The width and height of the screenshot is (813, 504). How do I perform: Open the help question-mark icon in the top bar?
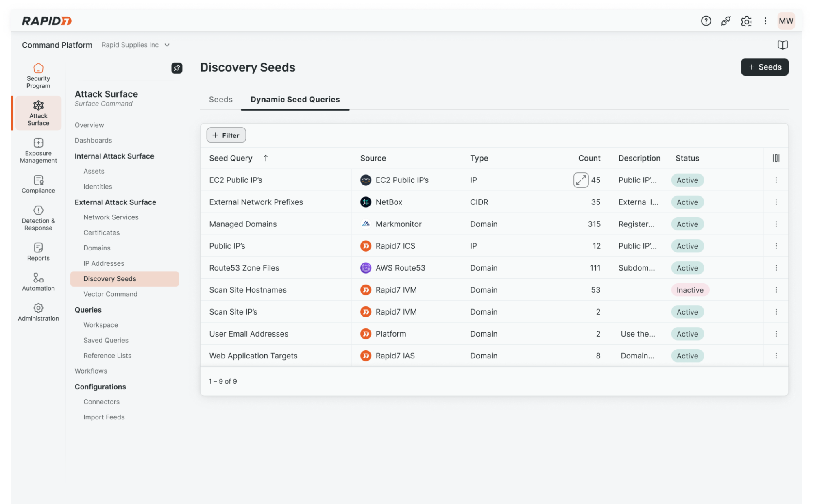706,21
